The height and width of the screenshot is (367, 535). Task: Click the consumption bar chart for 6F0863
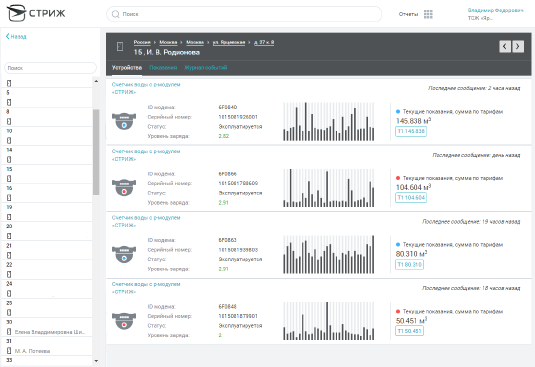click(329, 254)
